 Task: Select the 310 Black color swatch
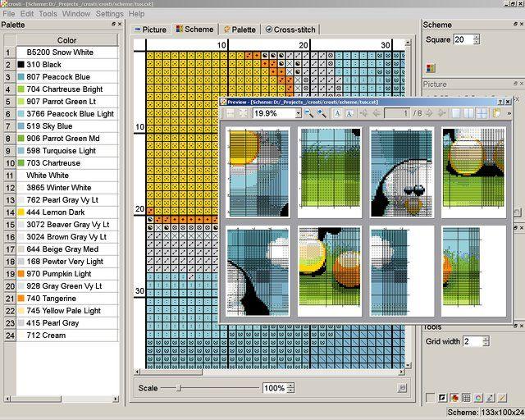point(21,64)
